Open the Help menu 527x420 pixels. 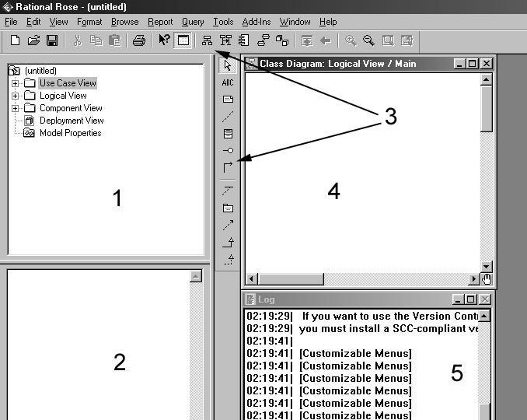tap(328, 22)
